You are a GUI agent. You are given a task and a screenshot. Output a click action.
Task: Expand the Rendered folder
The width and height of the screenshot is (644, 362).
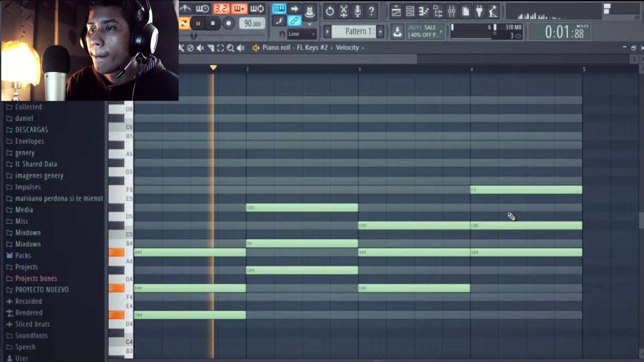(29, 313)
